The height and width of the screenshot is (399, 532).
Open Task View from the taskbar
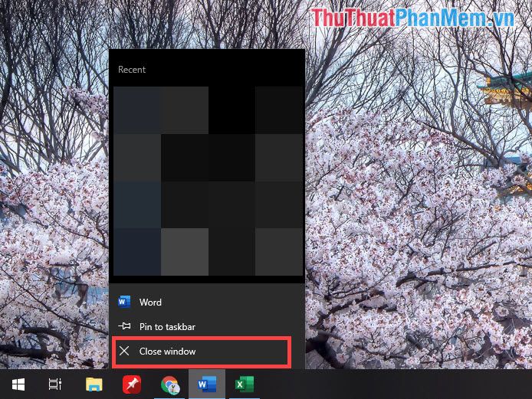55,384
